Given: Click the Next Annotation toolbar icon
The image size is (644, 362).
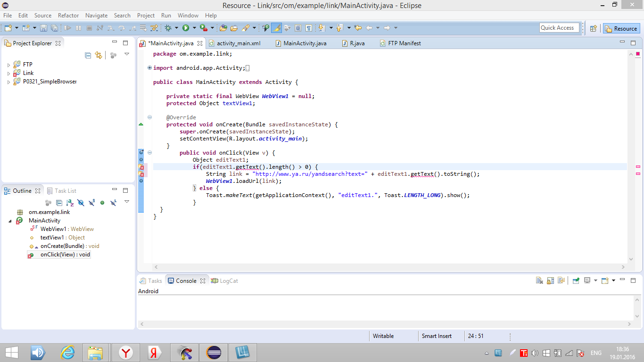Looking at the screenshot, I should (322, 28).
